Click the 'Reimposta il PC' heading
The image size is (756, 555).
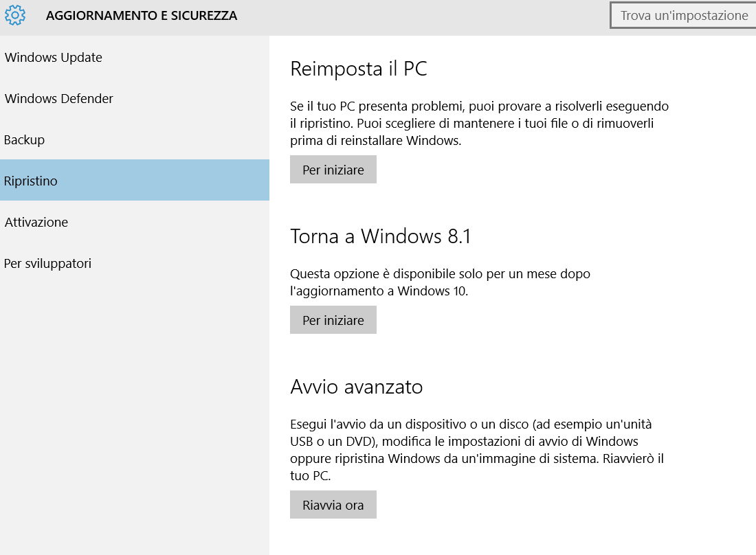tap(359, 69)
